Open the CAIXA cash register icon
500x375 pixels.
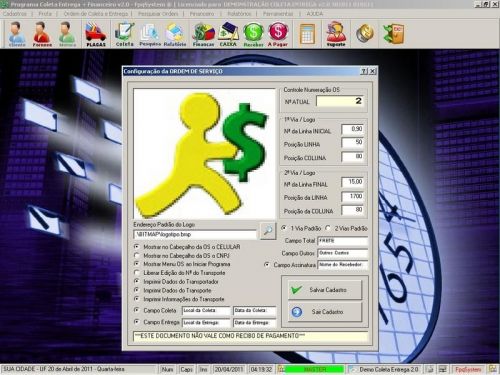click(228, 34)
